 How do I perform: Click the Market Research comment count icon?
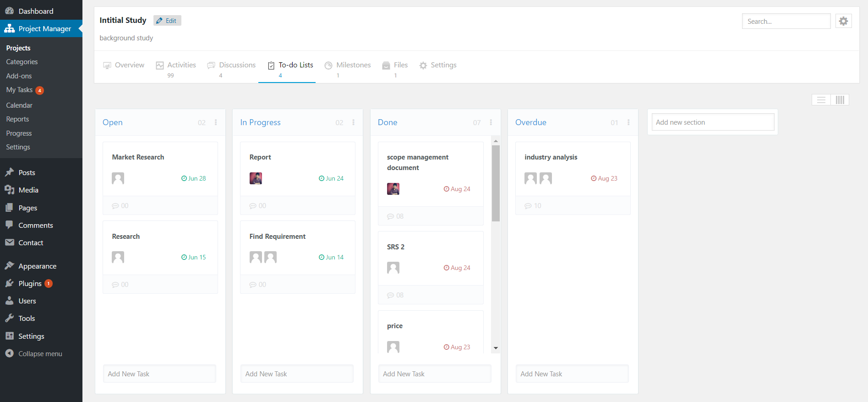pyautogui.click(x=115, y=206)
